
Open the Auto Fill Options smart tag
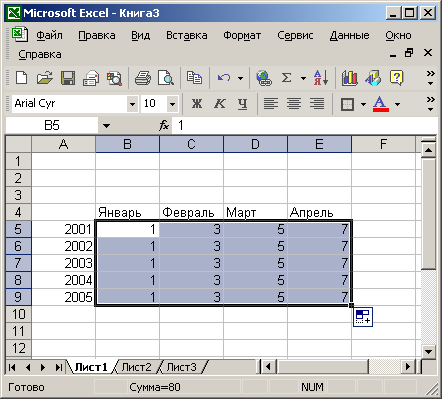click(x=363, y=317)
